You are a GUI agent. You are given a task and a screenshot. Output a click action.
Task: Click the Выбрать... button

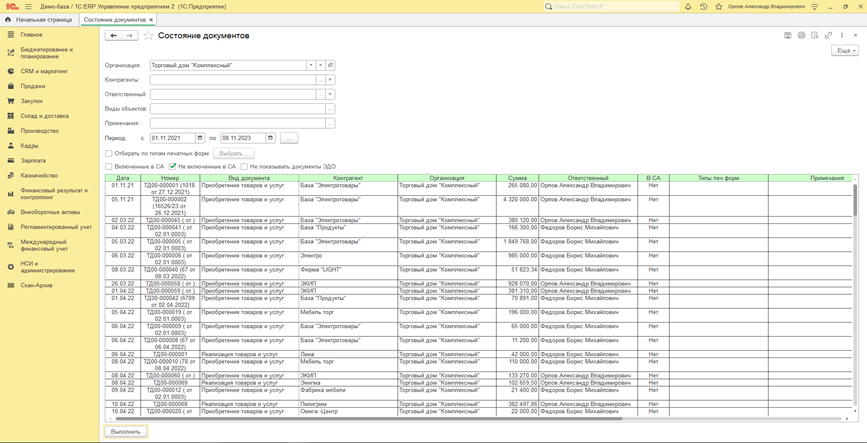[234, 154]
